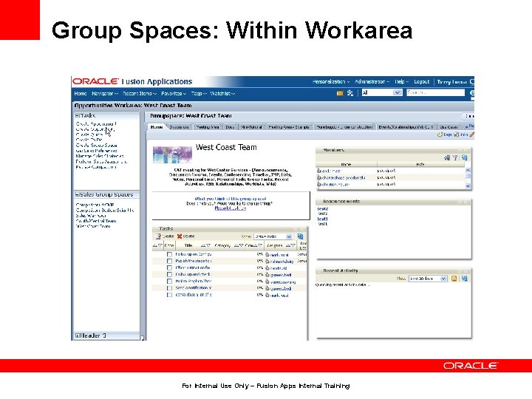Click the Oracle logo in the application header
The image size is (532, 399).
click(95, 81)
